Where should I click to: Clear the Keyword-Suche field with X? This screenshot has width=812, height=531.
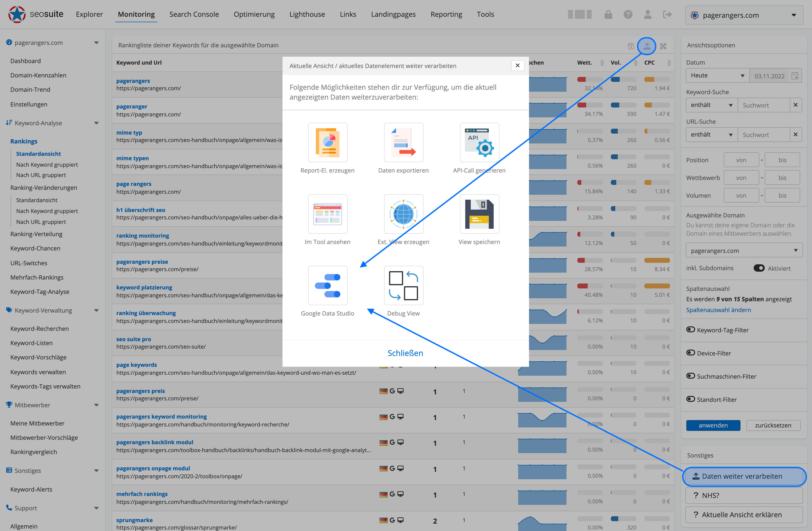(796, 105)
